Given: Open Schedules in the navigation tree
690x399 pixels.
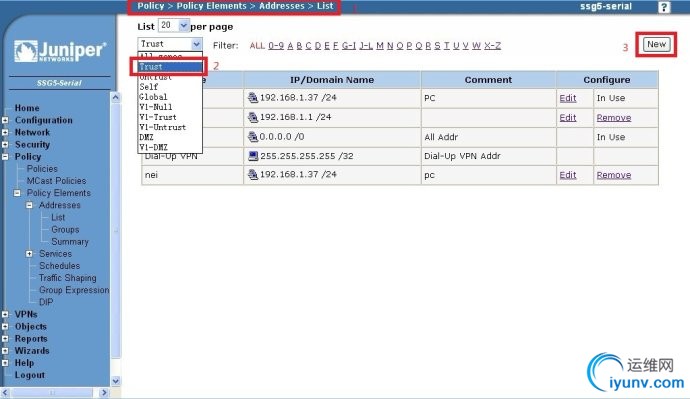Looking at the screenshot, I should point(59,266).
